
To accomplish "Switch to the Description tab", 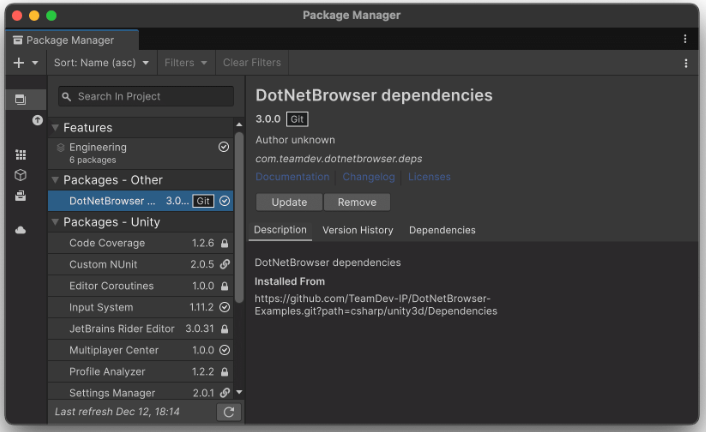I will pos(280,230).
